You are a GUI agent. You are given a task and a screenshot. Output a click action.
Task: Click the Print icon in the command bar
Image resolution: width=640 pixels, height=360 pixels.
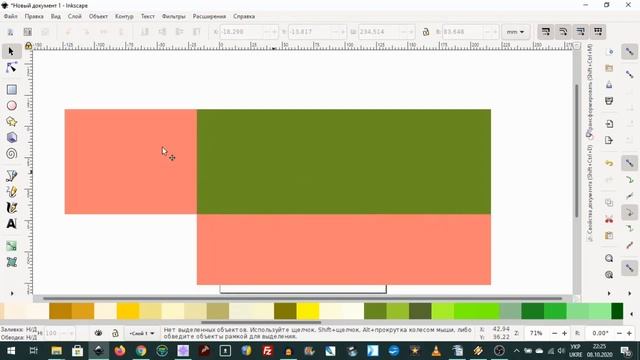point(609,101)
